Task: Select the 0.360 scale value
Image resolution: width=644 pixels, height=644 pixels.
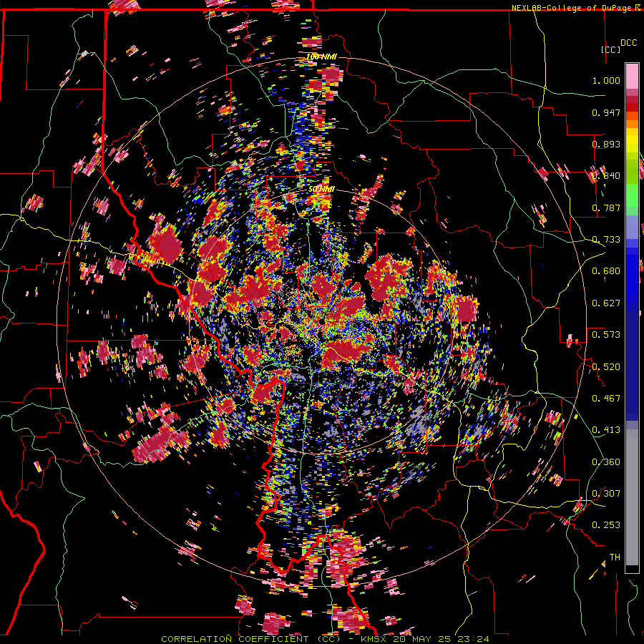Action: [x=606, y=462]
